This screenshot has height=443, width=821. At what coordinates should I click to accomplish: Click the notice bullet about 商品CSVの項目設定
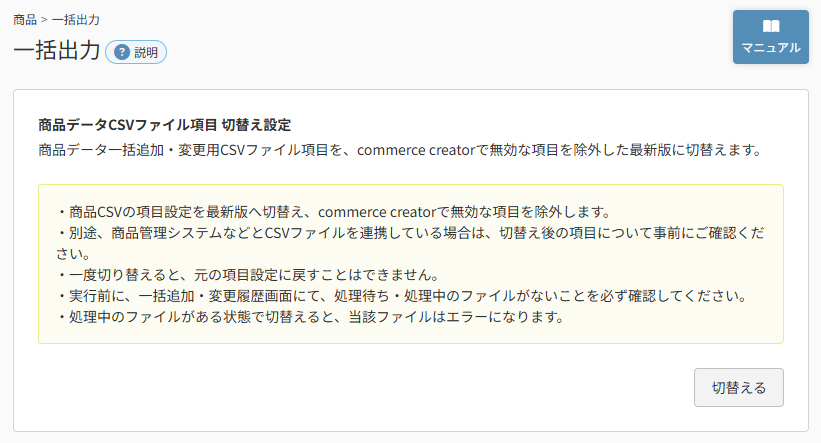click(334, 212)
